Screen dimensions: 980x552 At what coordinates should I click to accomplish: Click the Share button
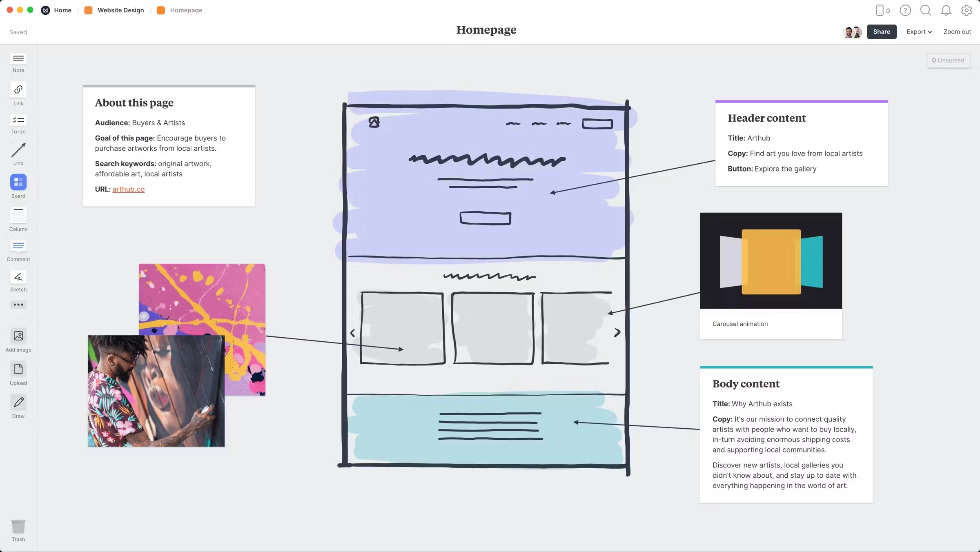[x=882, y=32]
